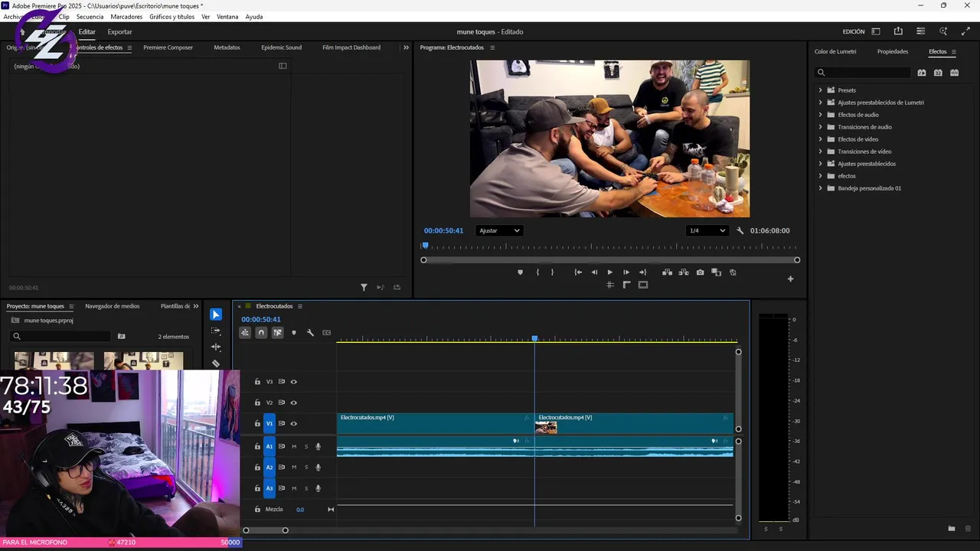The width and height of the screenshot is (980, 551).
Task: Toggle insert sequences as nests
Action: (x=245, y=333)
